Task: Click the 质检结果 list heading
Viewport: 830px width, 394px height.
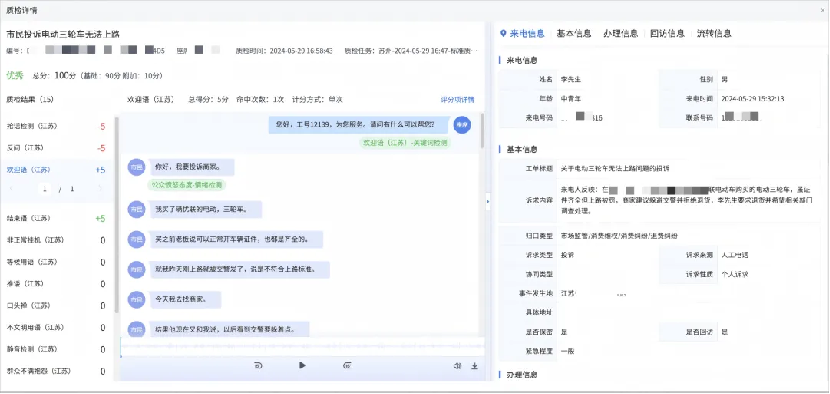Action: [30, 99]
